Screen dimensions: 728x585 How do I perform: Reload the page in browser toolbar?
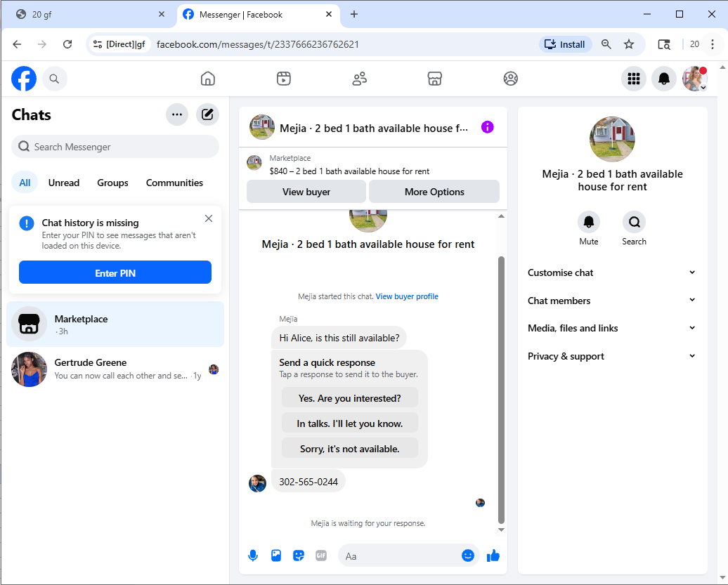67,44
